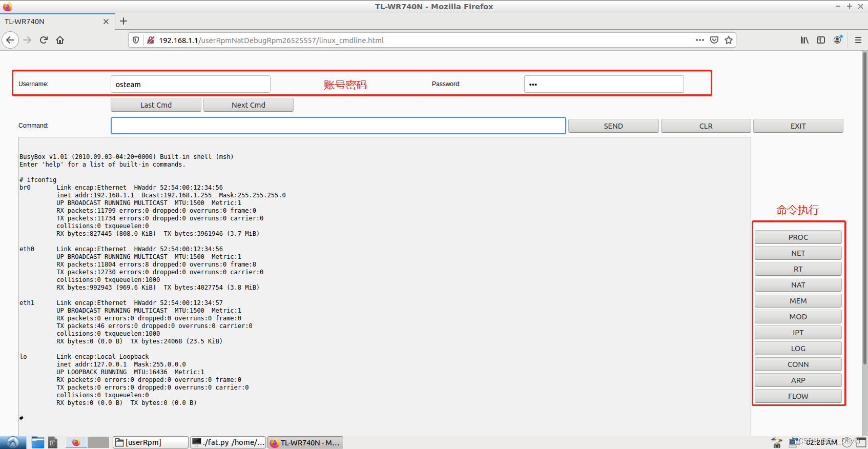The width and height of the screenshot is (868, 449).
Task: Focus the Command input box
Action: point(338,126)
